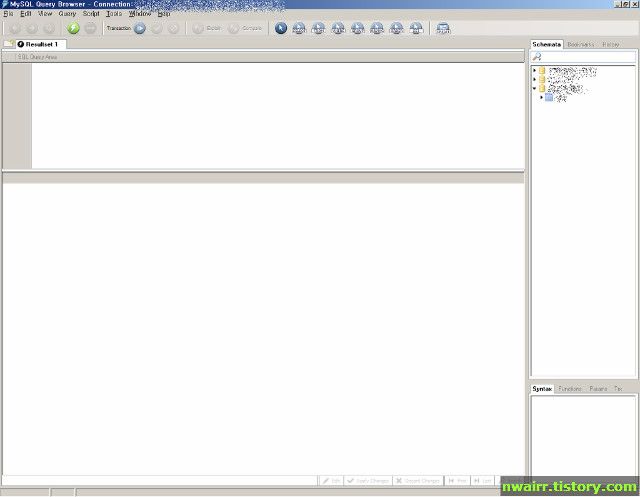Open the View menu
Image resolution: width=640 pixels, height=497 pixels.
point(45,13)
